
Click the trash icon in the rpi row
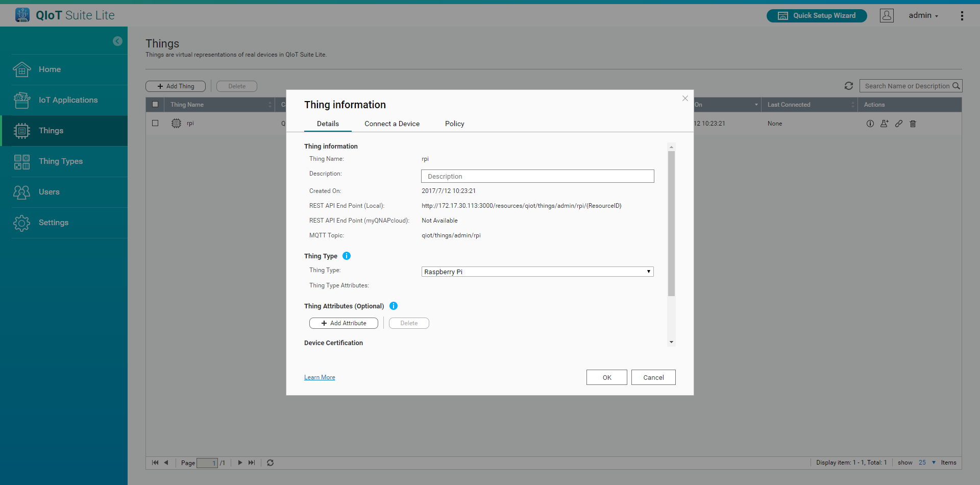[x=913, y=124]
